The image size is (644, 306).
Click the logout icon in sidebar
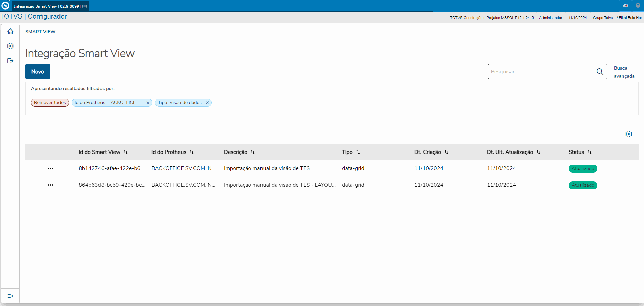10,61
